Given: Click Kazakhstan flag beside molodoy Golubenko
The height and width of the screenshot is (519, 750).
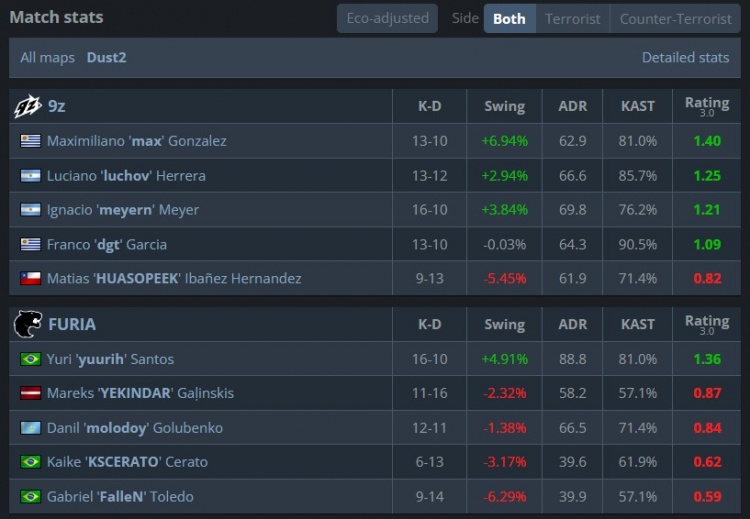Looking at the screenshot, I should point(31,428).
